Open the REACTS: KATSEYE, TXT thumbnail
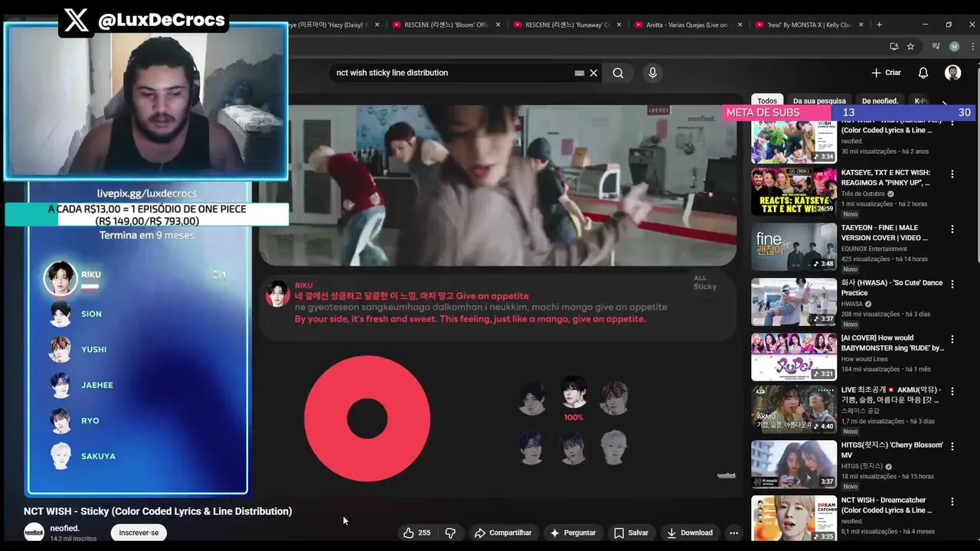Screen dimensions: 980x551 (794, 192)
